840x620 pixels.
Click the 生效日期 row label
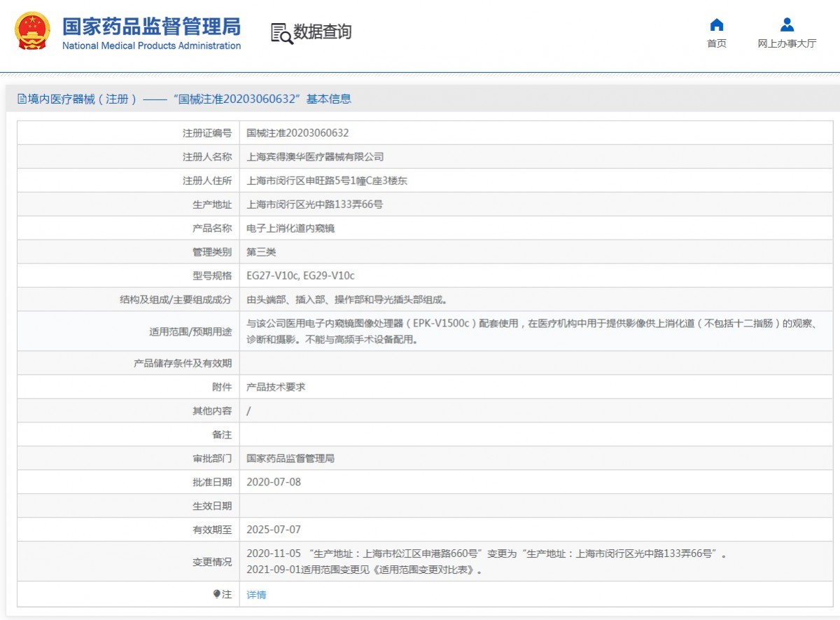(x=212, y=506)
